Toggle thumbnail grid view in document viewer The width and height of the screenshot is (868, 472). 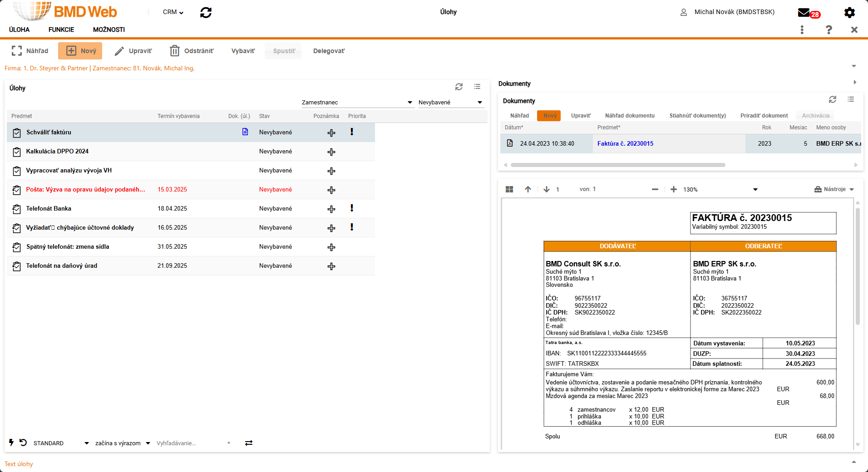(509, 190)
